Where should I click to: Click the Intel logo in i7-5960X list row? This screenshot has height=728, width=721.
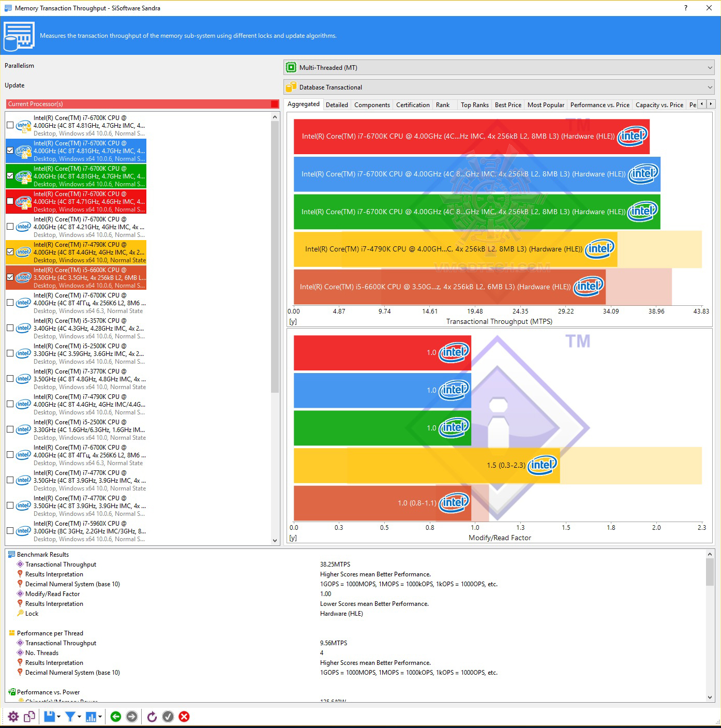(x=23, y=531)
